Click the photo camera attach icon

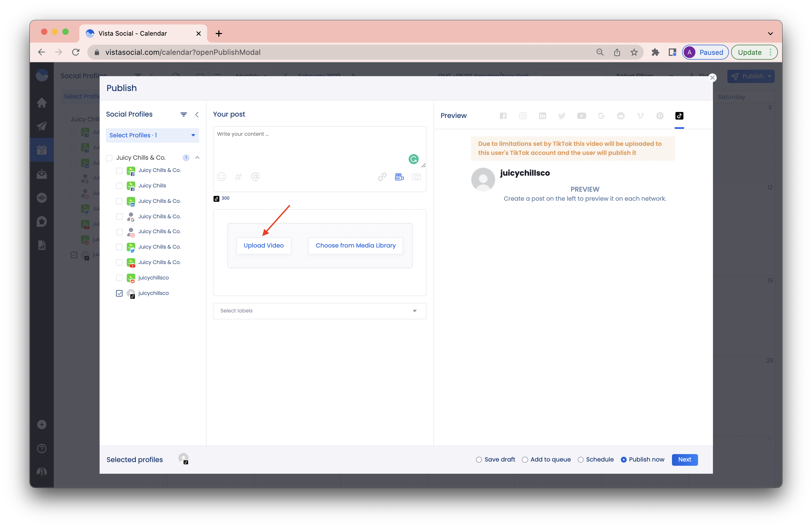point(416,177)
